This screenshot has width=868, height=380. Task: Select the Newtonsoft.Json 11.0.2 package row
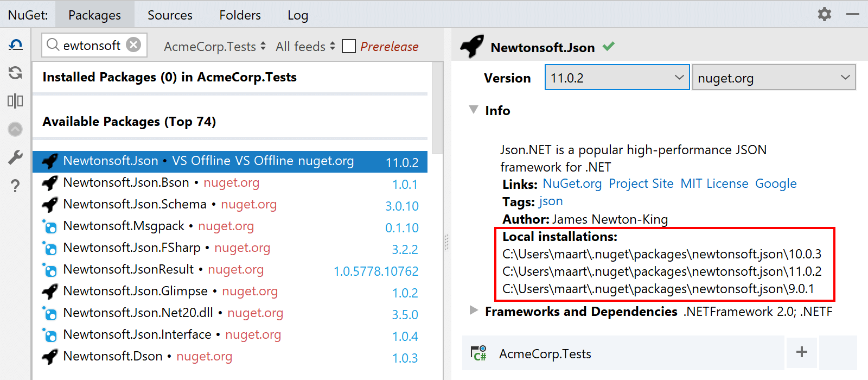coord(230,162)
